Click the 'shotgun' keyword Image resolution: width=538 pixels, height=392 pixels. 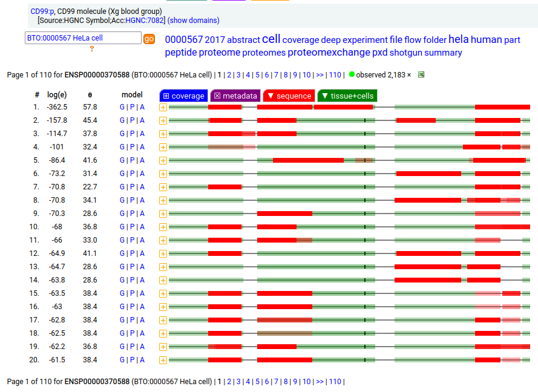(x=405, y=53)
